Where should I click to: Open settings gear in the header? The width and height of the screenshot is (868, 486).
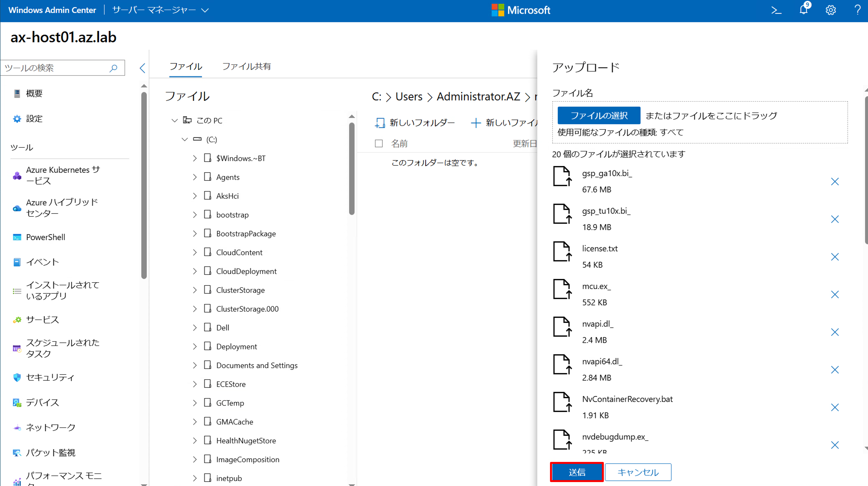(x=831, y=10)
